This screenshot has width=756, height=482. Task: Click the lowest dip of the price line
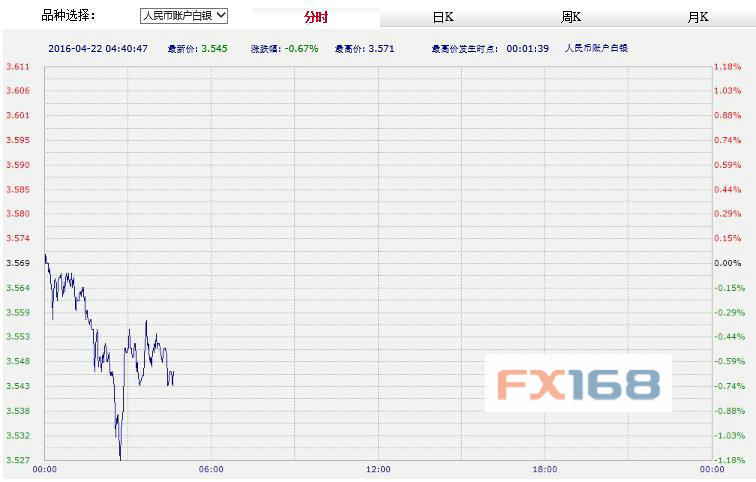120,458
